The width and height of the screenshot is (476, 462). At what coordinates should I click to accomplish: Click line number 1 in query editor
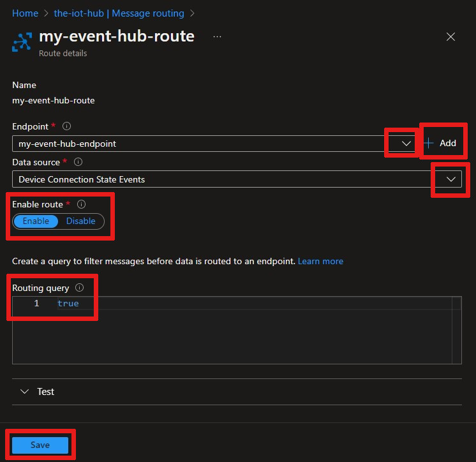(36, 303)
